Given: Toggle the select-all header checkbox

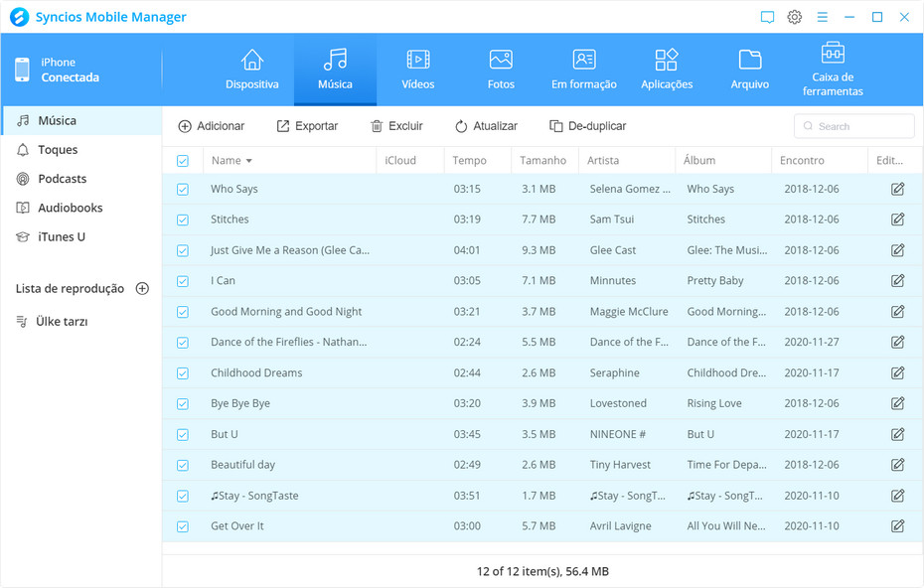Looking at the screenshot, I should tap(183, 161).
